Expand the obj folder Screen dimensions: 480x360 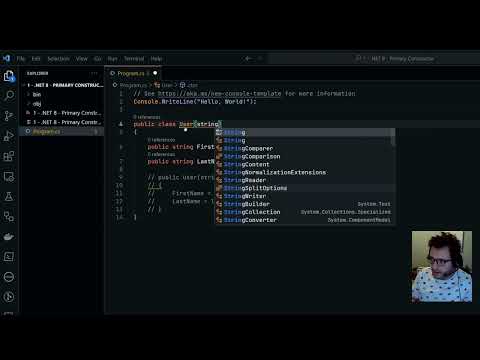coord(63,104)
